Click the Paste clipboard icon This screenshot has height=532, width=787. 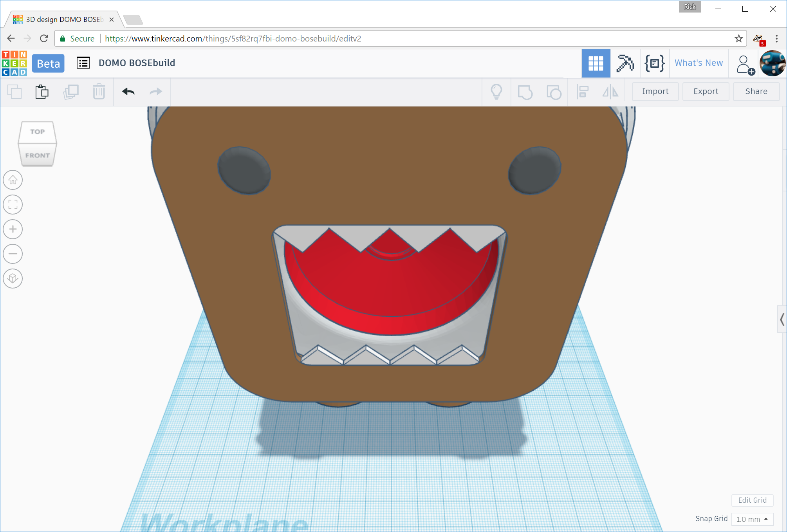point(42,92)
